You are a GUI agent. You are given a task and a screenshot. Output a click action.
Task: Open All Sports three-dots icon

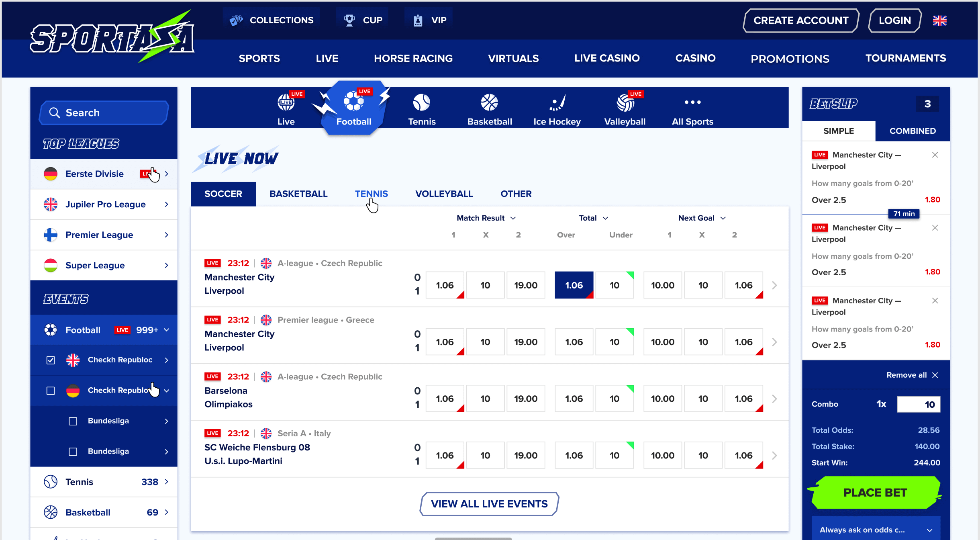pyautogui.click(x=693, y=102)
